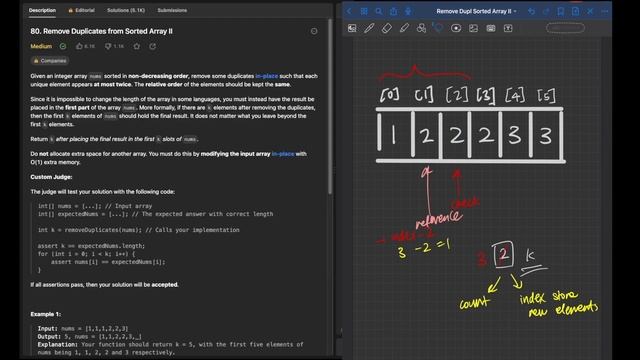Screen dimensions: 640x360
Task: Click the 'Output: 5, nums' line
Action: click(89, 336)
